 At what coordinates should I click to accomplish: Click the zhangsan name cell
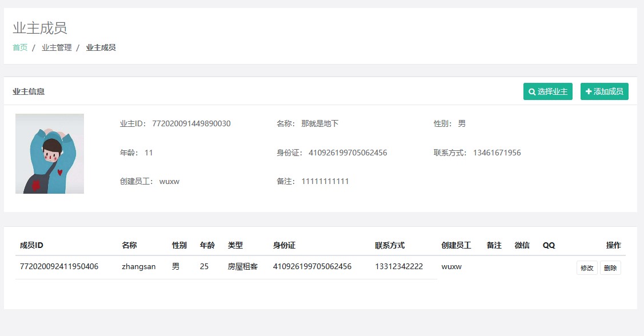pyautogui.click(x=138, y=266)
